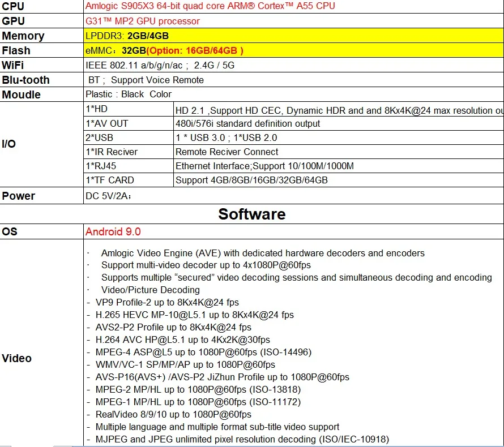Click the multiple format sub-title video support line

click(217, 427)
